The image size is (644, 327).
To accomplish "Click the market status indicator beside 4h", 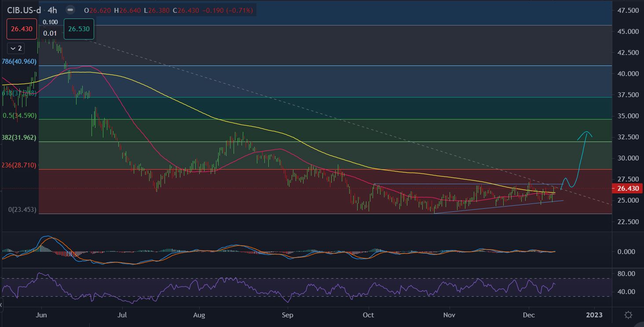I will 70,10.
